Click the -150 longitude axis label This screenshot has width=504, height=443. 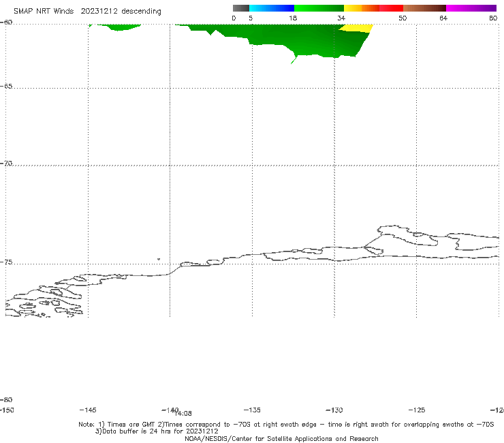click(6, 410)
